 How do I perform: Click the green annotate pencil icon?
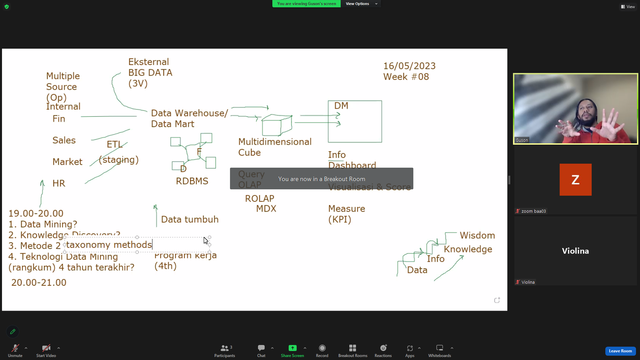tap(13, 331)
